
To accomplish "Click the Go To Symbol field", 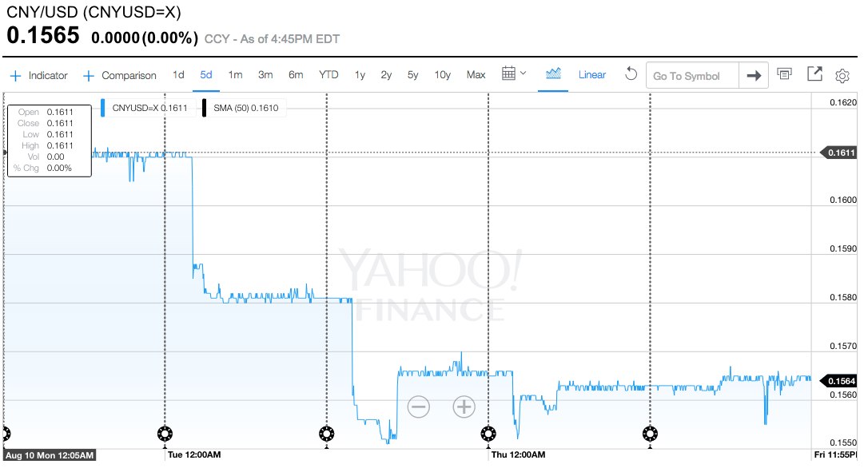I will pos(692,76).
